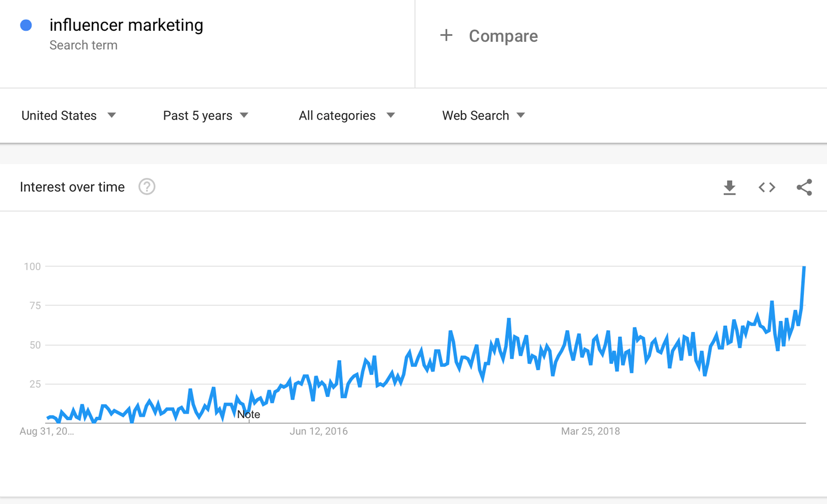Click the influencer marketing search term label
This screenshot has width=827, height=504.
pos(126,25)
